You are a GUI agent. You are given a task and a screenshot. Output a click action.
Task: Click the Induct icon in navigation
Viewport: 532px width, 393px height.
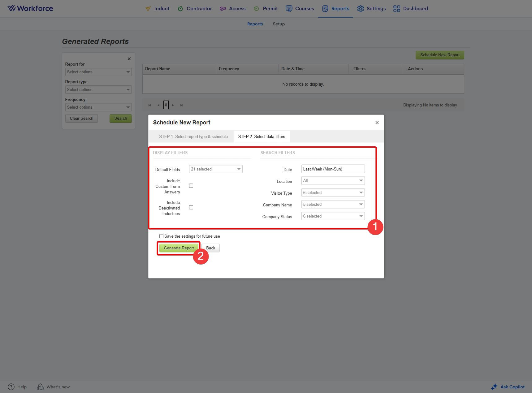tap(148, 9)
